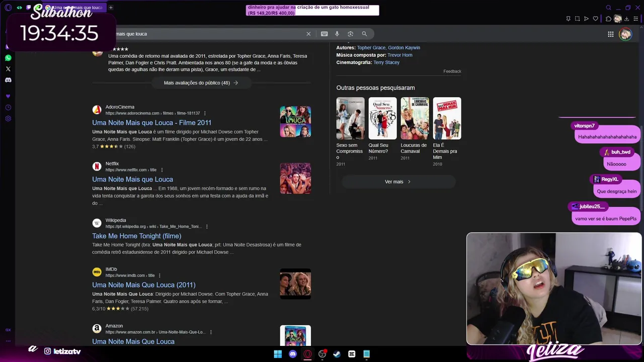Click composer link Trevor Horn
This screenshot has width=644, height=362.
coord(400,55)
